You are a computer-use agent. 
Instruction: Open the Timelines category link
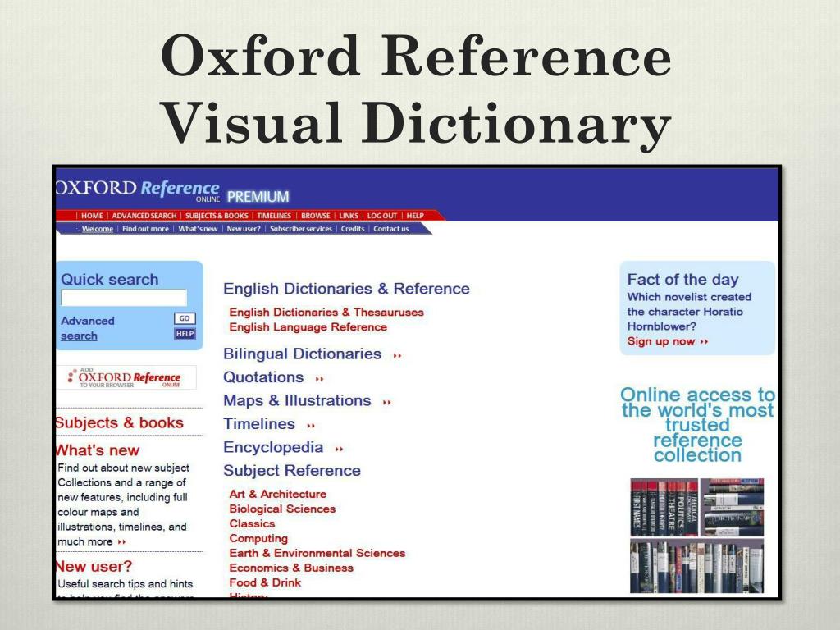[259, 424]
